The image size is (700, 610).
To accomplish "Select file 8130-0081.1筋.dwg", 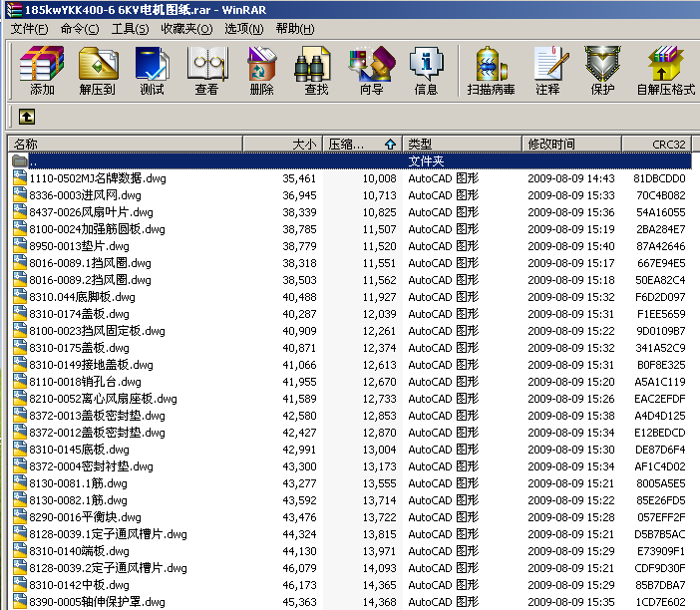I will tap(78, 483).
